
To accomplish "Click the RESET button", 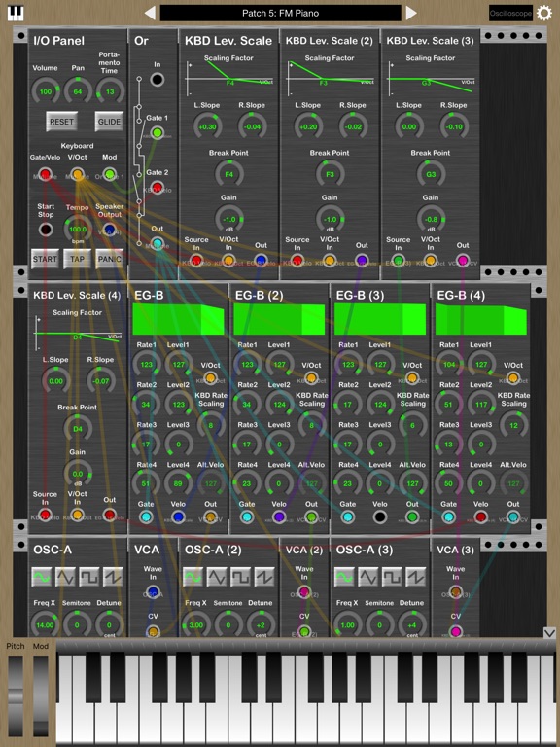I will [62, 122].
